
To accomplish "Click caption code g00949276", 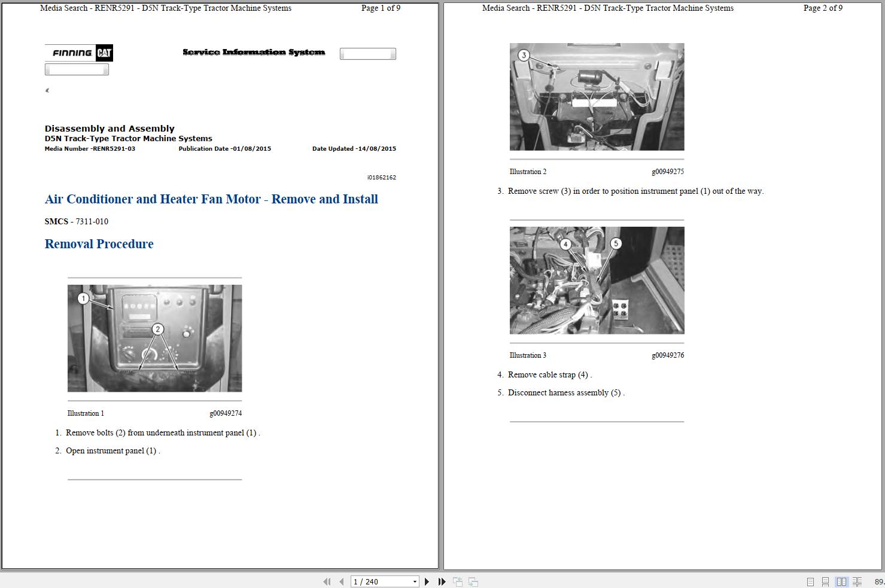I will tap(668, 355).
